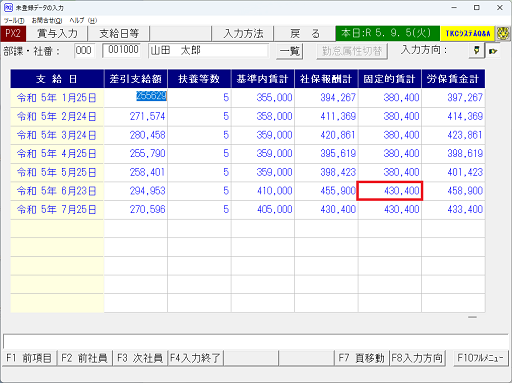Image resolution: width=512 pixels, height=383 pixels.
Task: Click the 社保報酬計 value 455,900
Action: tap(338, 191)
